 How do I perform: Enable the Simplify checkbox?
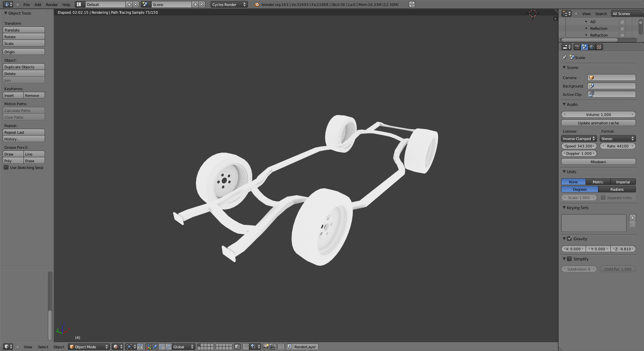[569, 259]
